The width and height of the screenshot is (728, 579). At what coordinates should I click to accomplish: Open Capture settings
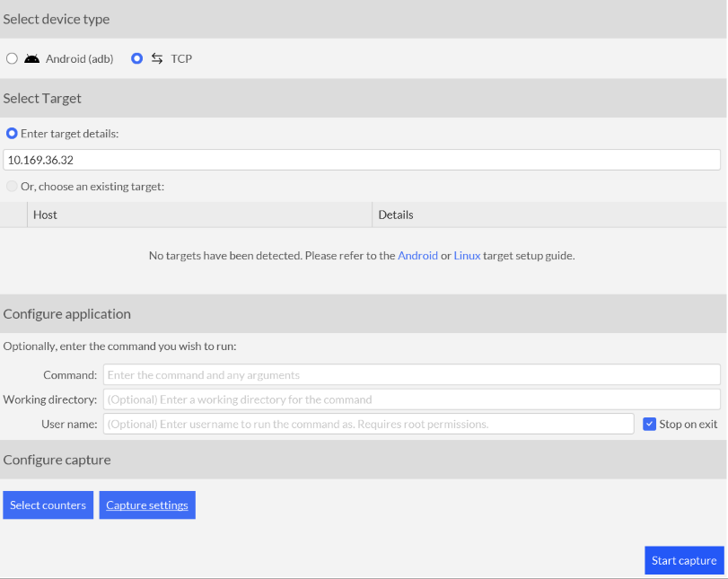pyautogui.click(x=147, y=505)
